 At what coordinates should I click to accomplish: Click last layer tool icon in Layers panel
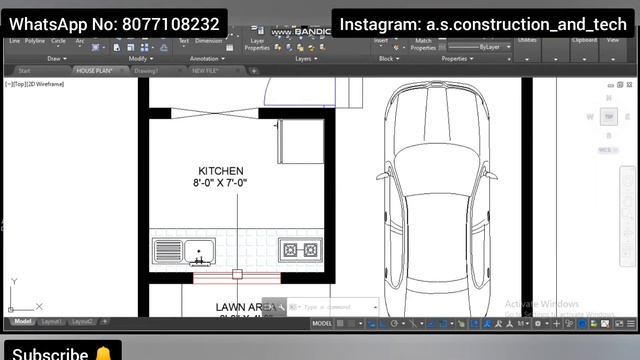point(322,48)
